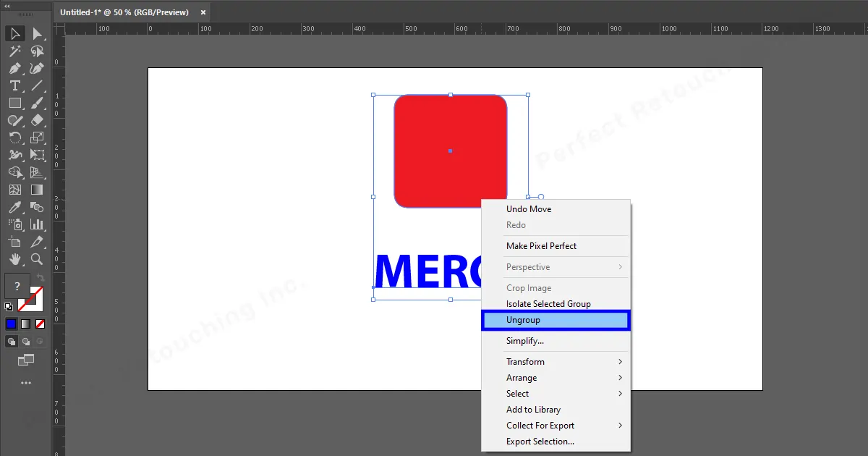Activate the Magic Wand tool

coord(15,51)
